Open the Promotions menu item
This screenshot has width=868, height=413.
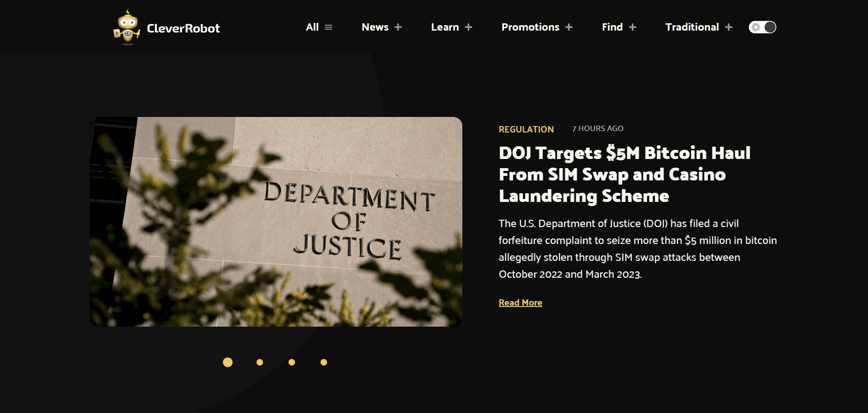pos(530,27)
